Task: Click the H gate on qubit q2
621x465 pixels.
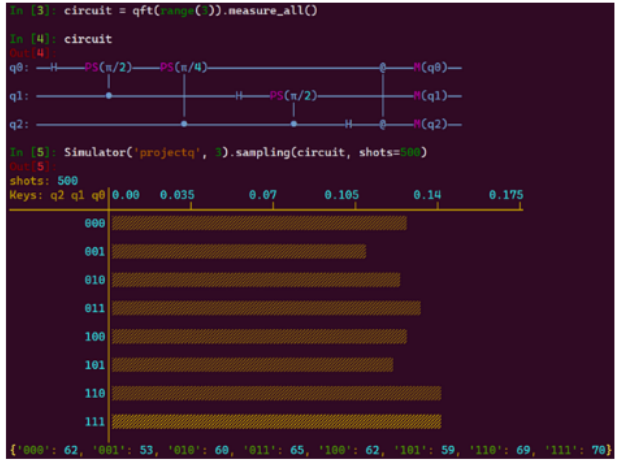Action: tap(347, 125)
